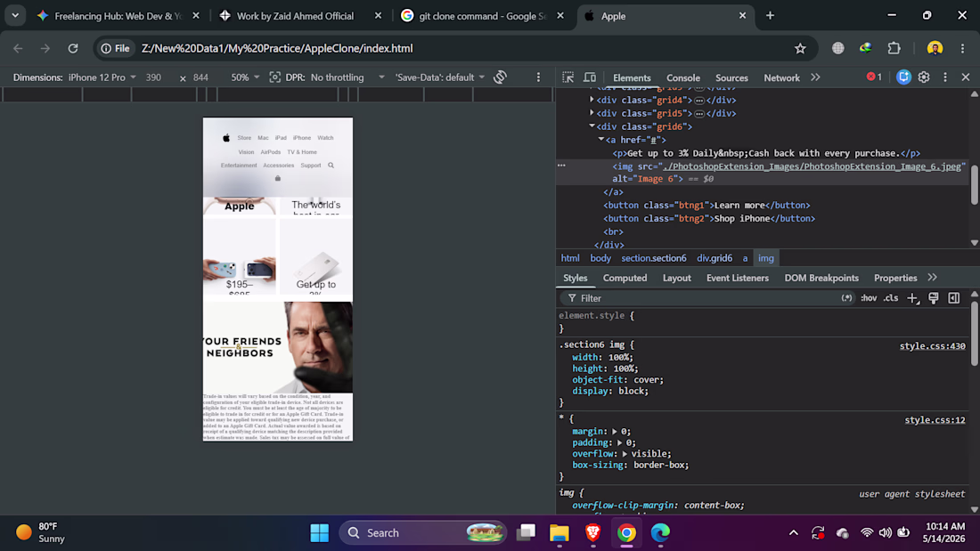Screen dimensions: 980x551
Task: Click the inspect element picker icon
Action: click(568, 77)
